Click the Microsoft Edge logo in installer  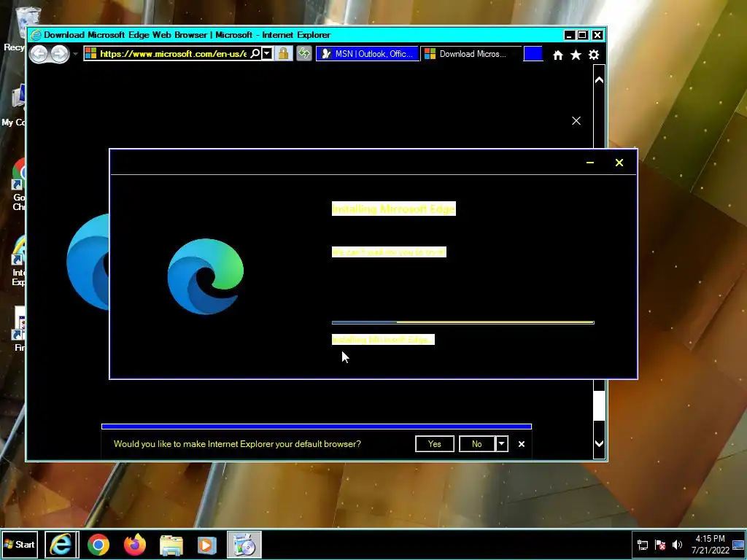[x=206, y=276]
